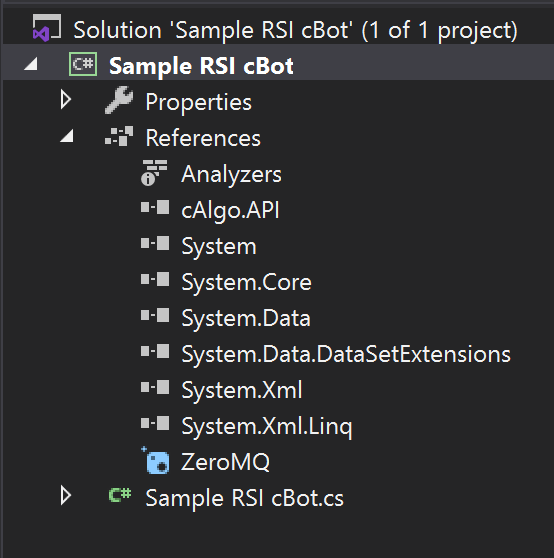
Task: Expand the Properties folder arrow
Action: coord(66,99)
